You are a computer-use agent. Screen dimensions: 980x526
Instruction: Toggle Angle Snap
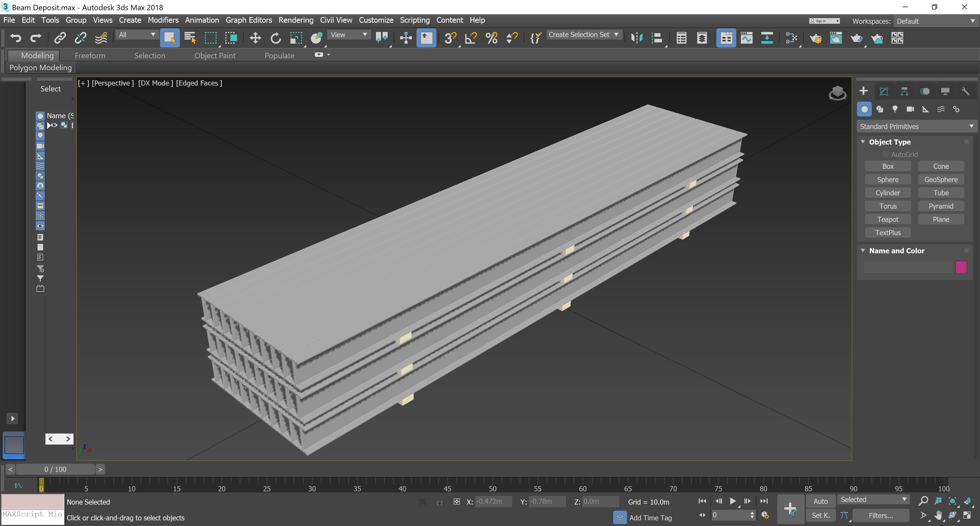tap(471, 38)
